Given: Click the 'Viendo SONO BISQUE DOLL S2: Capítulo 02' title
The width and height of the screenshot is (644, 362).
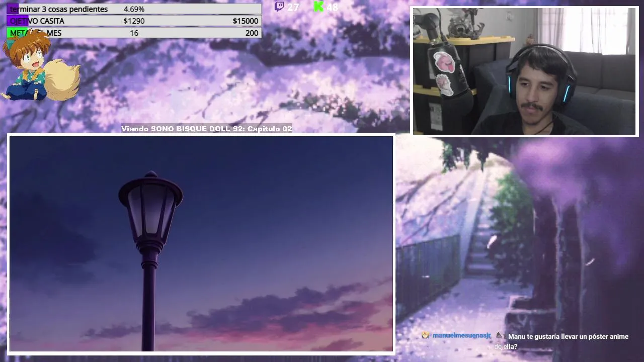Looking at the screenshot, I should point(207,129).
